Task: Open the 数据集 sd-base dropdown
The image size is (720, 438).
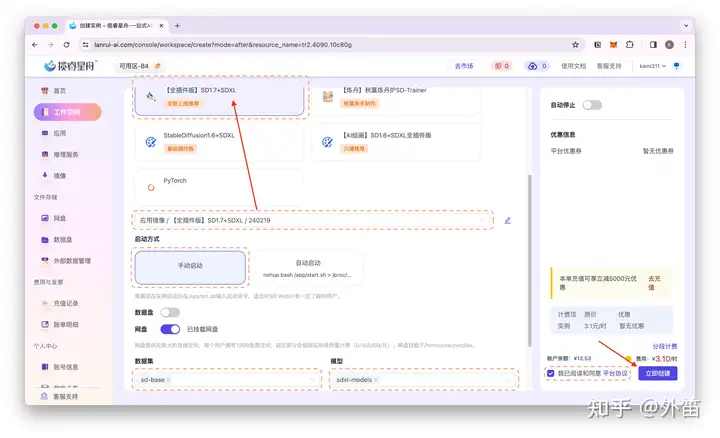Action: 227,380
